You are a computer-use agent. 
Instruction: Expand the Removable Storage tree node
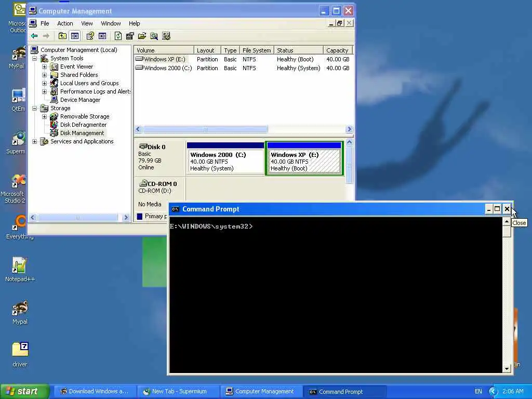click(45, 117)
